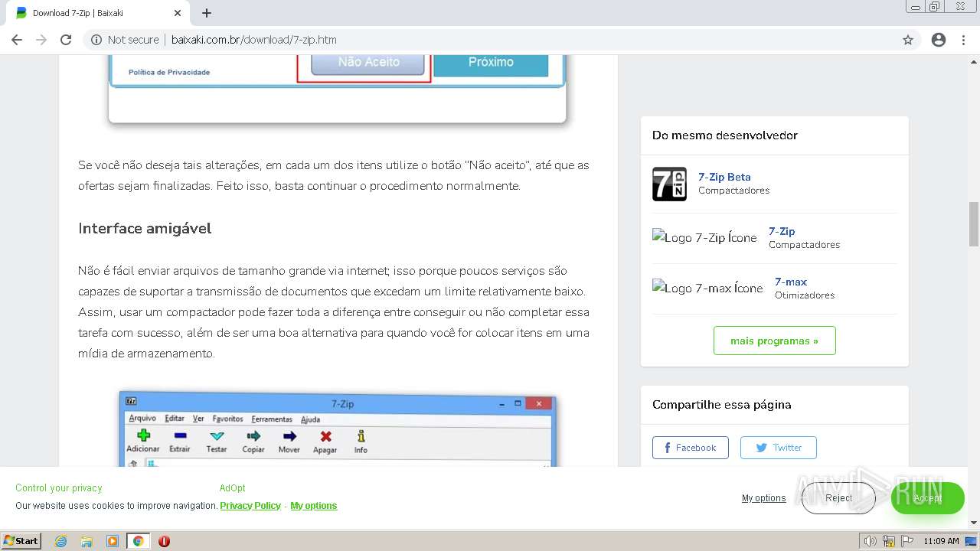The width and height of the screenshot is (980, 551).
Task: Click the taskbar clock 11:09 AM
Action: pos(941,541)
